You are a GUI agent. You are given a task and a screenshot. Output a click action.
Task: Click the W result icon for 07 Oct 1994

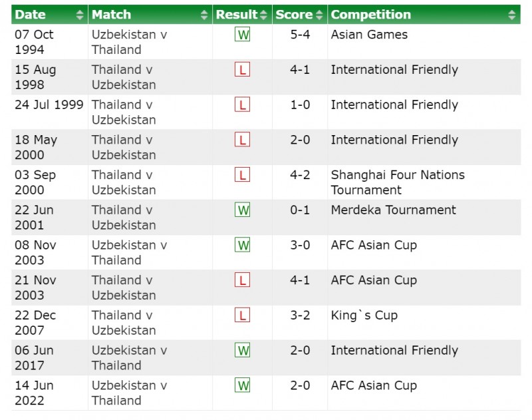coord(243,35)
